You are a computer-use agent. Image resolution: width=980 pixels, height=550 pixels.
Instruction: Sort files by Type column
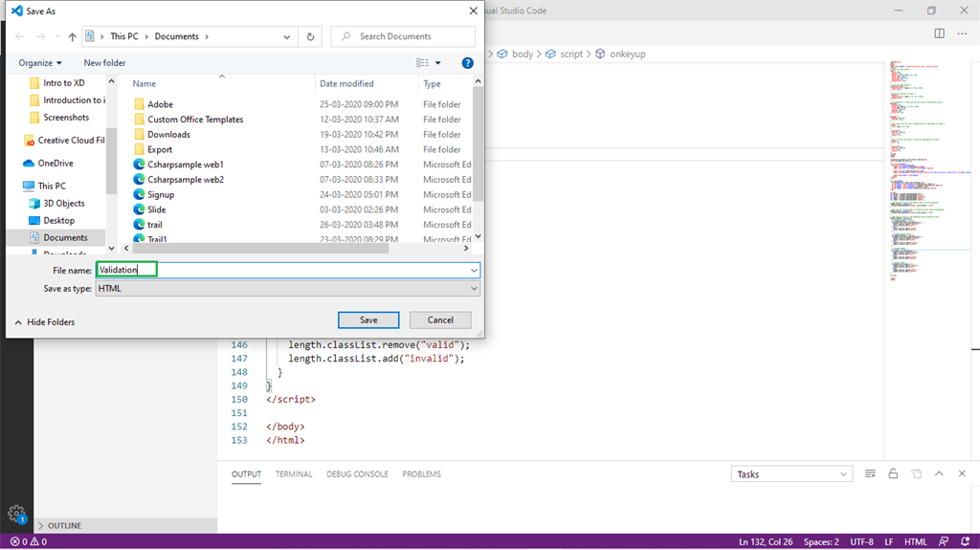(432, 84)
